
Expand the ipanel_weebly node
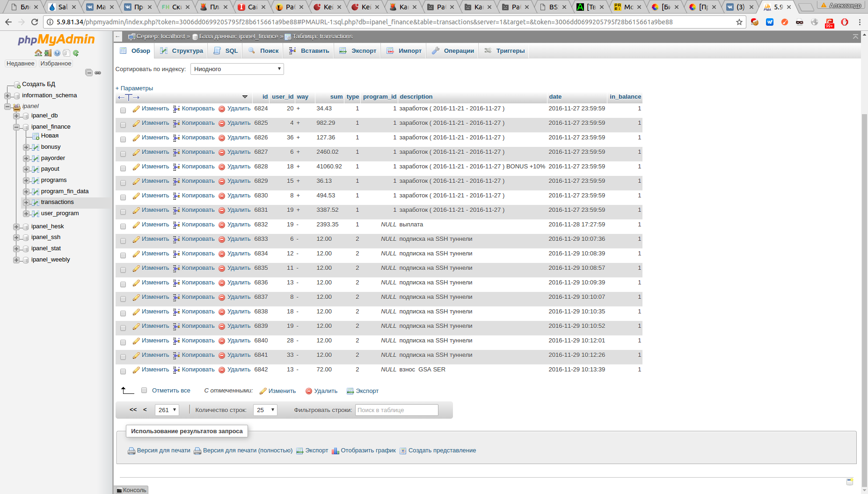pos(16,260)
